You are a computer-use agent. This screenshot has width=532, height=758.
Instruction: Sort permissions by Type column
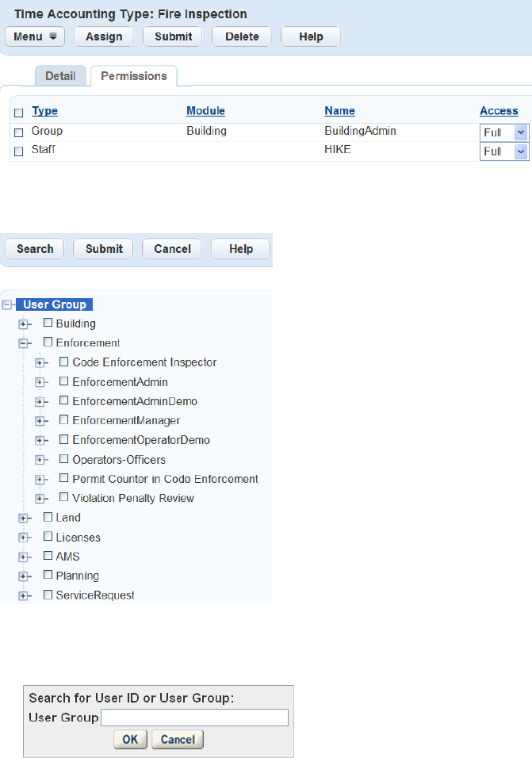point(45,111)
